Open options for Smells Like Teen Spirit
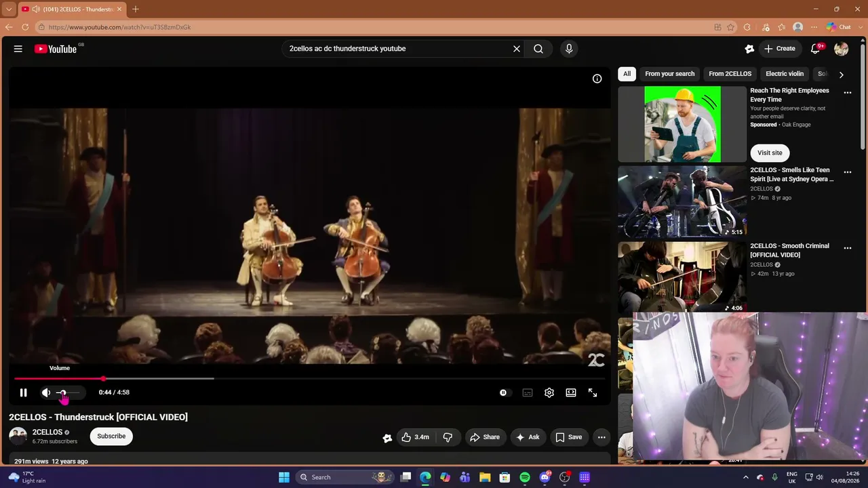Image resolution: width=868 pixels, height=488 pixels. click(848, 172)
